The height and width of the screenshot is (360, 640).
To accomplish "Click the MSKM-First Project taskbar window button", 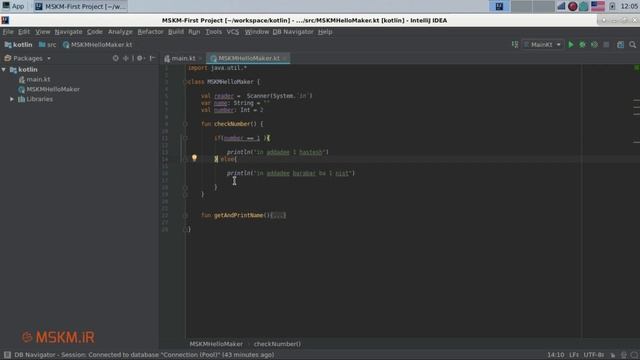I will [80, 6].
